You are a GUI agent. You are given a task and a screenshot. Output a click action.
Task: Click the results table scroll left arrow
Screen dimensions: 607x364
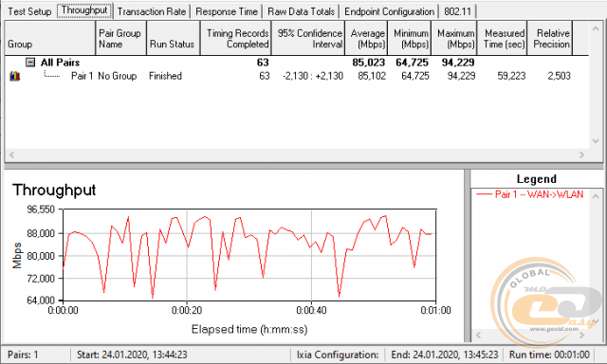tap(11, 155)
